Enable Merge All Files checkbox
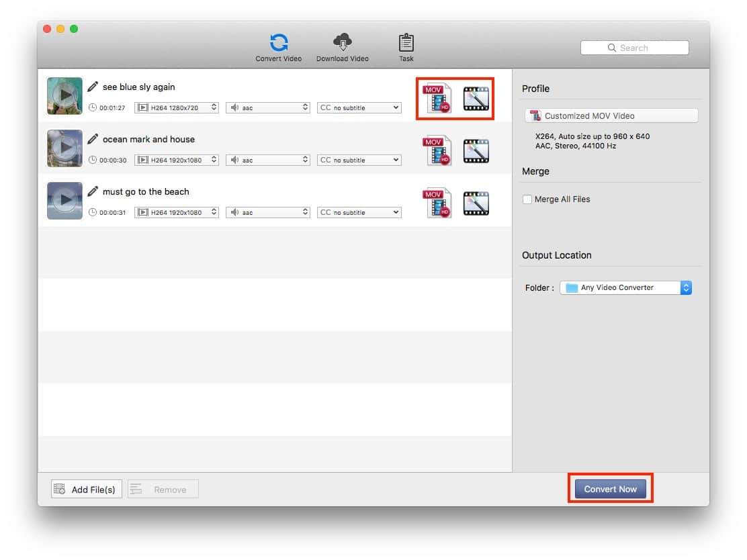The height and width of the screenshot is (560, 747). 527,199
